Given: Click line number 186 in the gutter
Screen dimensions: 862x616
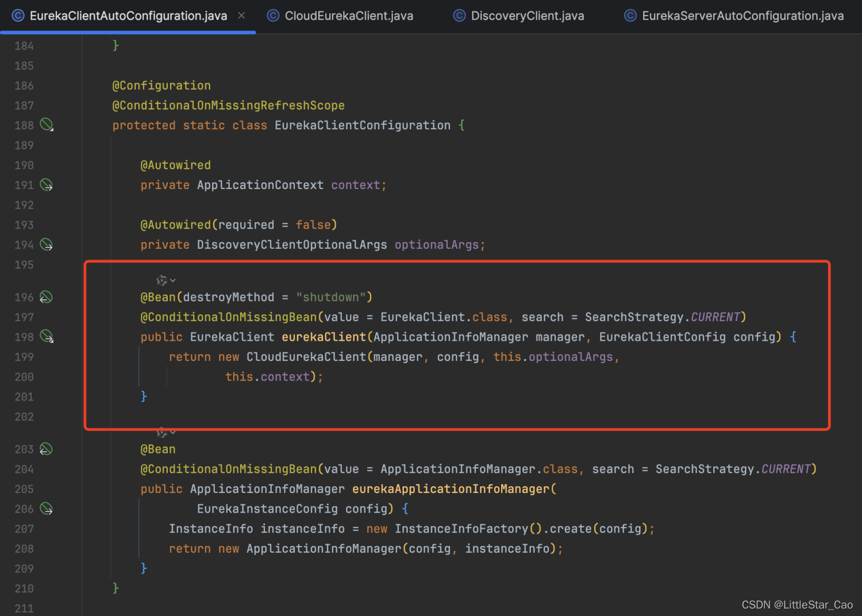Looking at the screenshot, I should [x=24, y=86].
